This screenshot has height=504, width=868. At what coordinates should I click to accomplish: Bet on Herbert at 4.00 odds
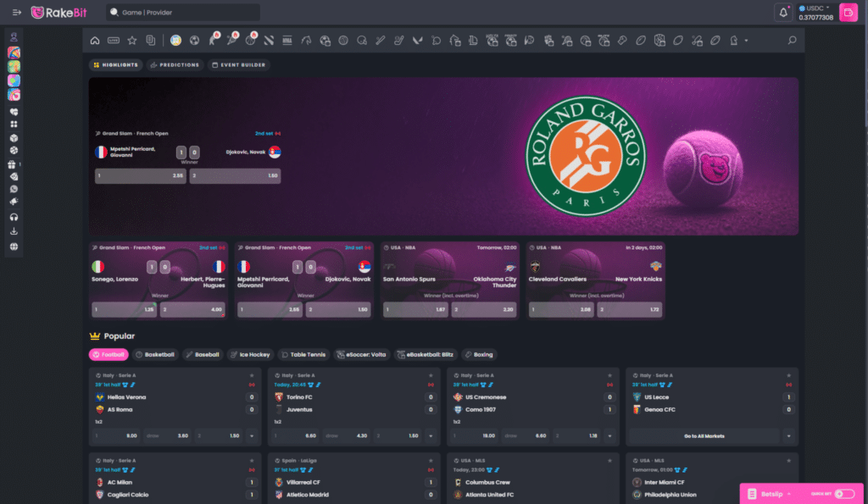192,309
